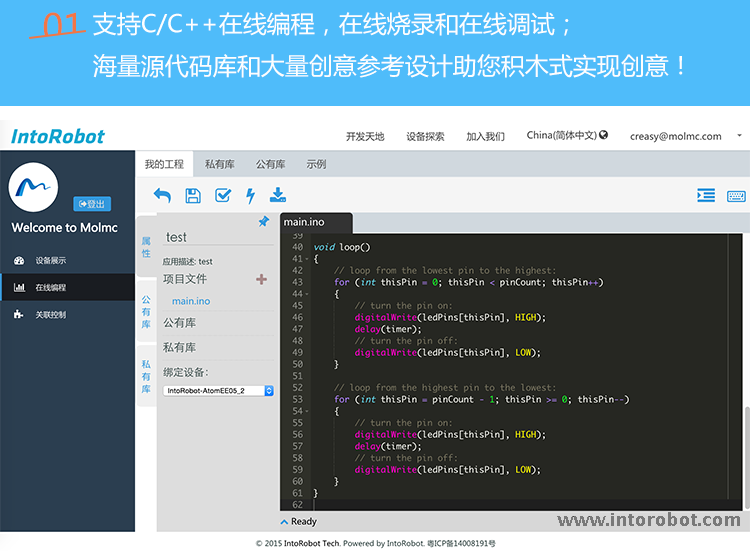This screenshot has height=553, width=750.
Task: Expand the Ready status chevron
Action: 284,522
